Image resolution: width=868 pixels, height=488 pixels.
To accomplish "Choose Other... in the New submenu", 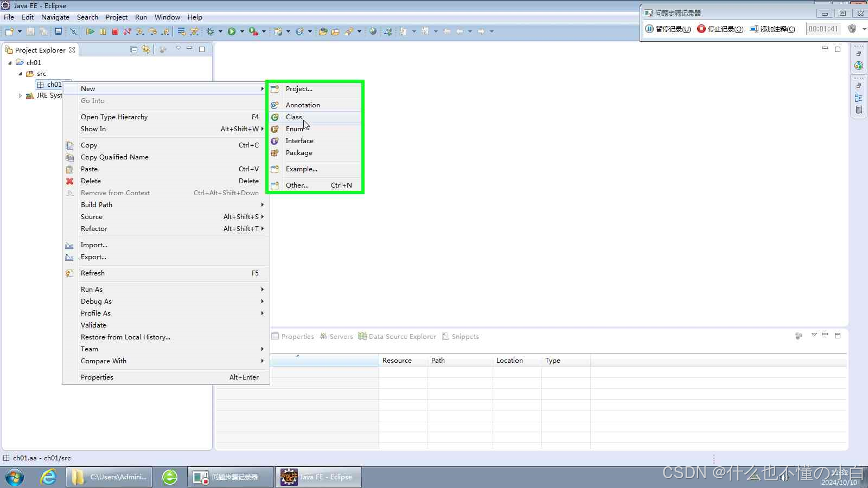I will (315, 185).
